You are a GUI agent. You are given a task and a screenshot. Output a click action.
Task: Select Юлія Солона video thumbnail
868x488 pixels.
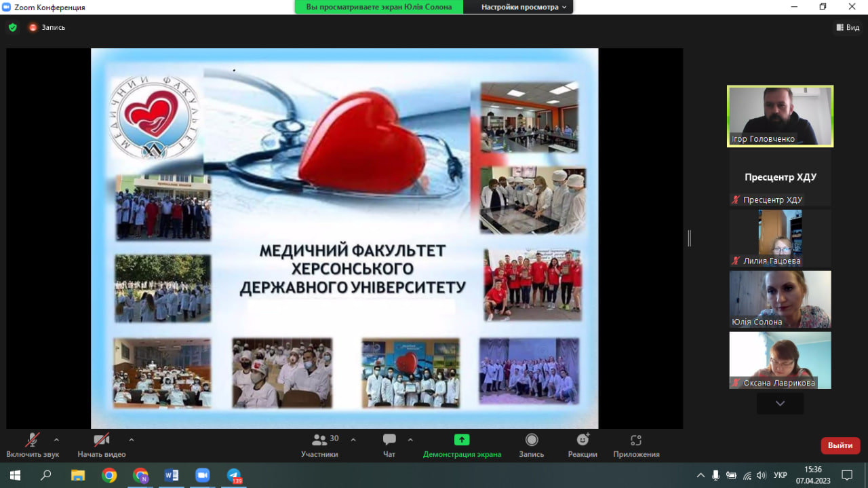780,299
